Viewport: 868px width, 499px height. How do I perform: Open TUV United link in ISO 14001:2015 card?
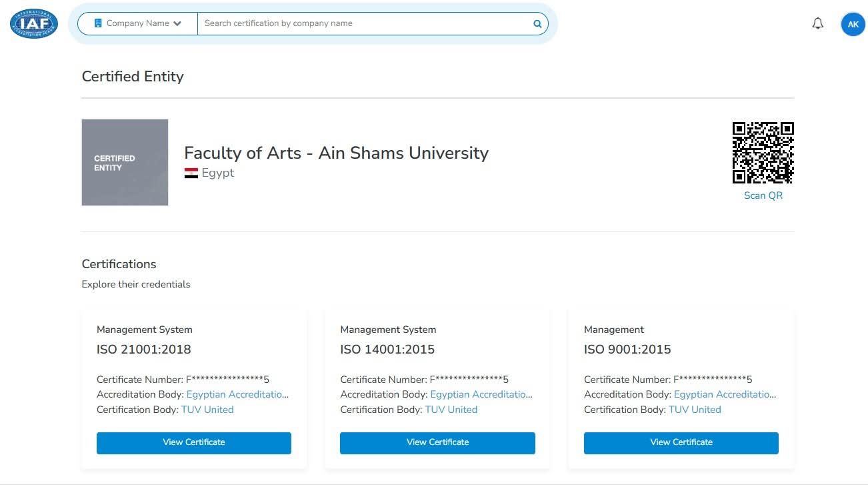pyautogui.click(x=451, y=410)
